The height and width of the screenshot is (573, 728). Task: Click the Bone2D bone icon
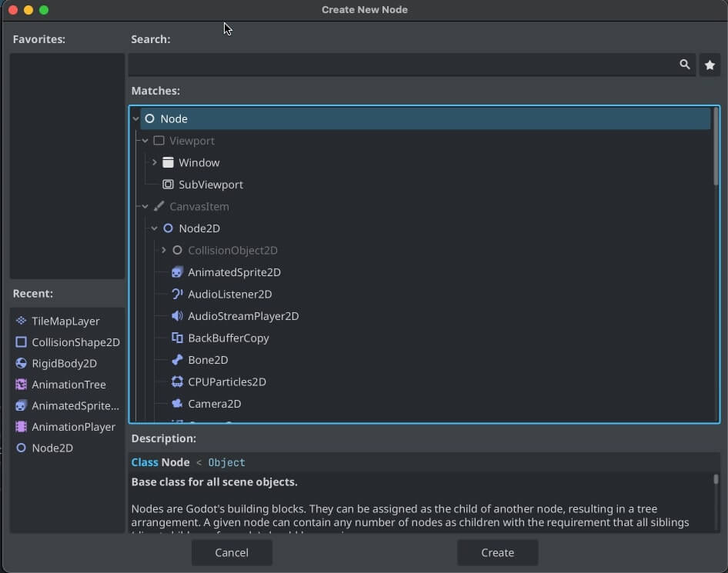pyautogui.click(x=177, y=360)
